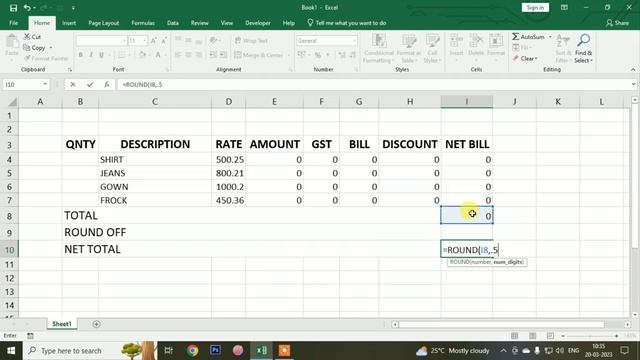The width and height of the screenshot is (640, 360).
Task: Open the Customize Quick Access Toolbar dropdown
Action: [73, 8]
